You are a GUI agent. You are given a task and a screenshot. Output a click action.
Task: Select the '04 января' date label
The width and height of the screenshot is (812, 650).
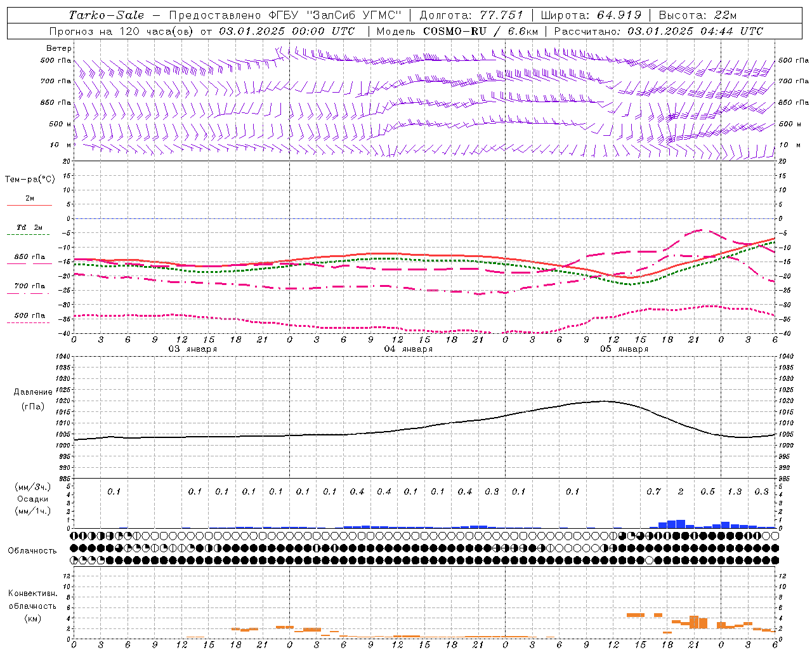pyautogui.click(x=409, y=349)
